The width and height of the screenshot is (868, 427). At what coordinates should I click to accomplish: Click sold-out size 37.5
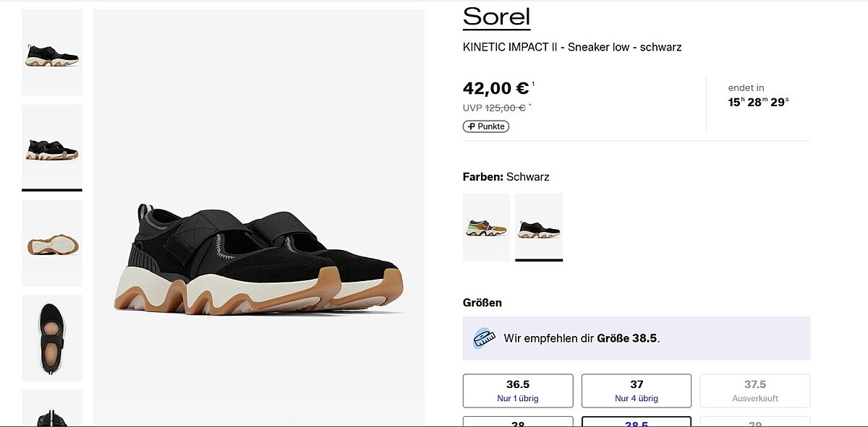tap(755, 390)
